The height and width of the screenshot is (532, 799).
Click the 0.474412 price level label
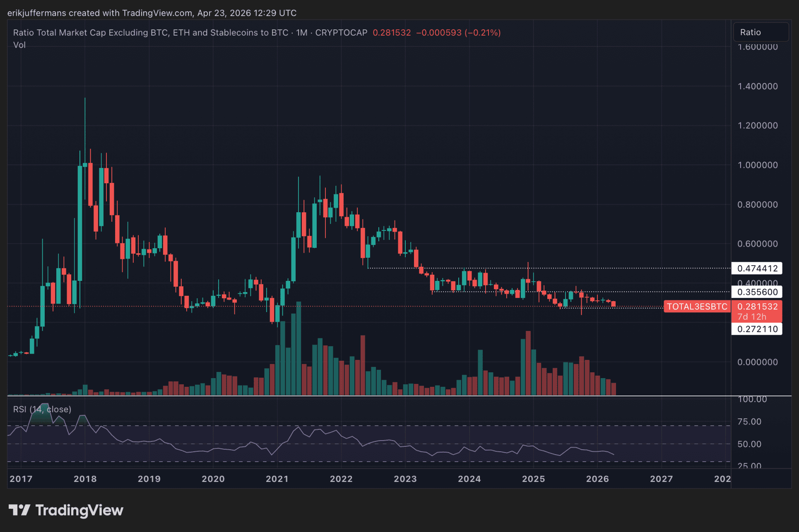pos(757,268)
